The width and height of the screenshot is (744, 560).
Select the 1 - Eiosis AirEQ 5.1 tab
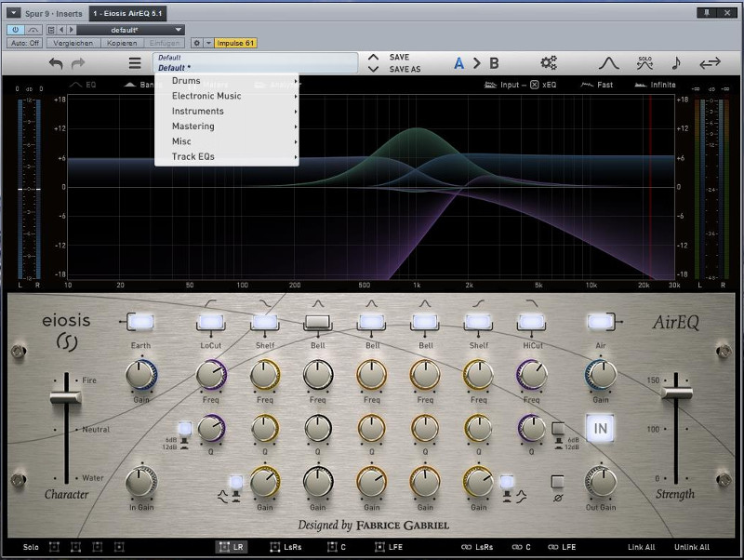pyautogui.click(x=127, y=13)
